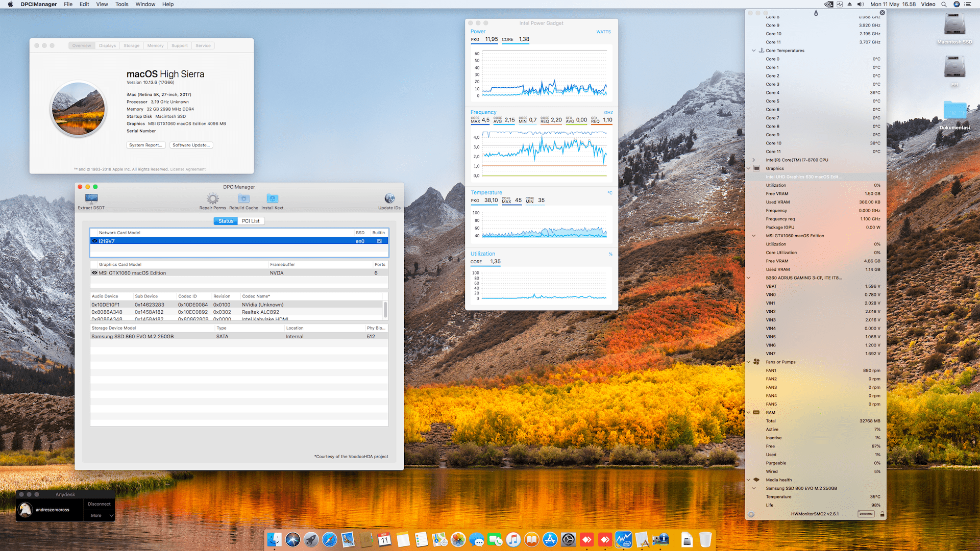Toggle the eye icon beside MSI GTX1060
This screenshot has height=551, width=980.
point(94,273)
